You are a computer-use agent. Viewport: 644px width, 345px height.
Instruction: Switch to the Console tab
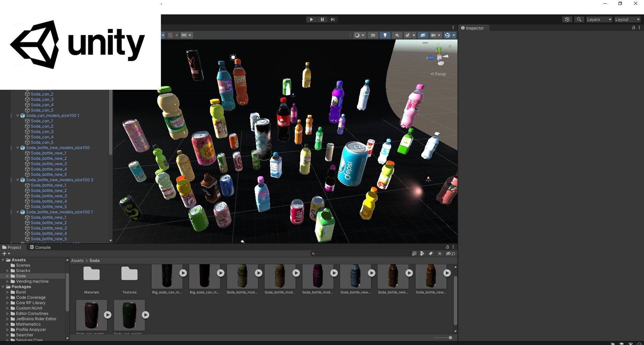40,248
